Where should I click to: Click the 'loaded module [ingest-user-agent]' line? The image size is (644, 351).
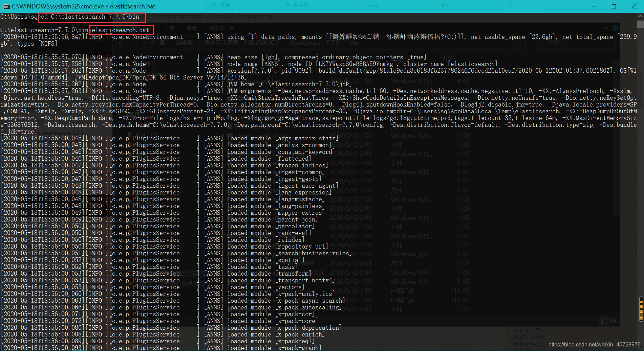coord(283,186)
